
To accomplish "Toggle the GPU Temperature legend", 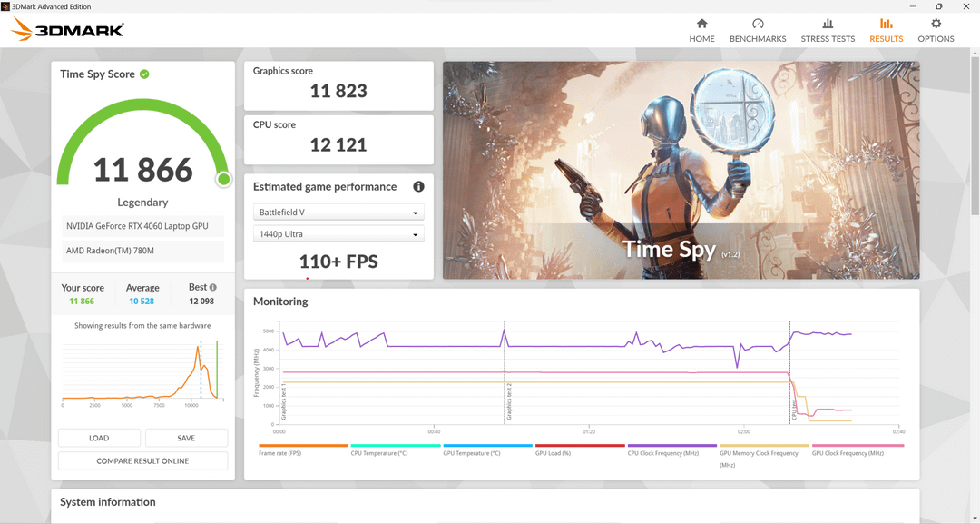I will [487, 450].
